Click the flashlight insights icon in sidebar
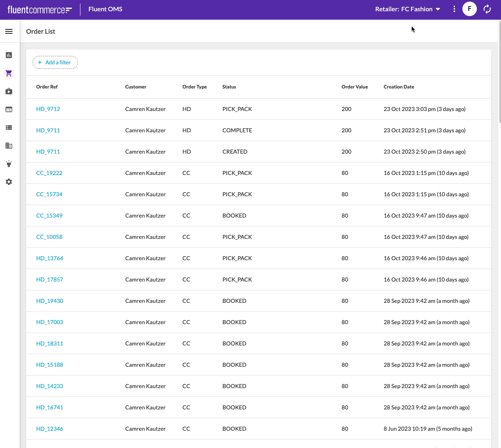501x448 pixels. [9, 164]
